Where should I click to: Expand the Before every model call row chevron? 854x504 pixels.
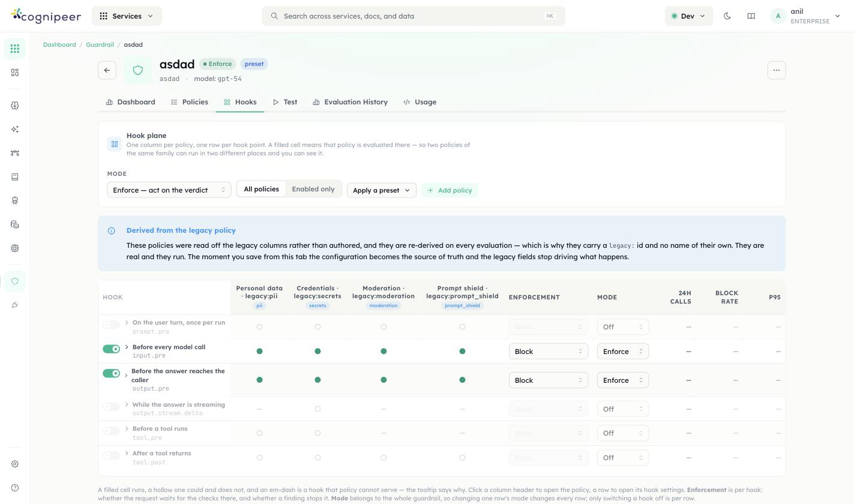coord(127,347)
